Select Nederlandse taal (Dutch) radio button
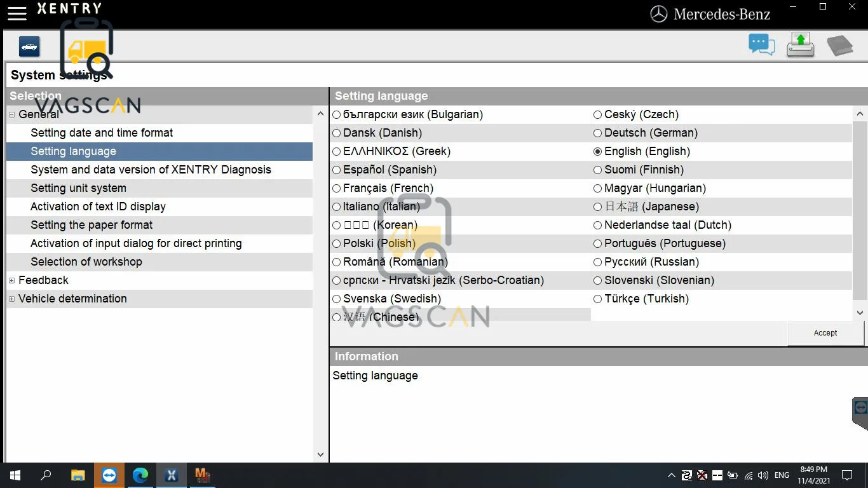Screen dimensions: 868x488 (597, 226)
